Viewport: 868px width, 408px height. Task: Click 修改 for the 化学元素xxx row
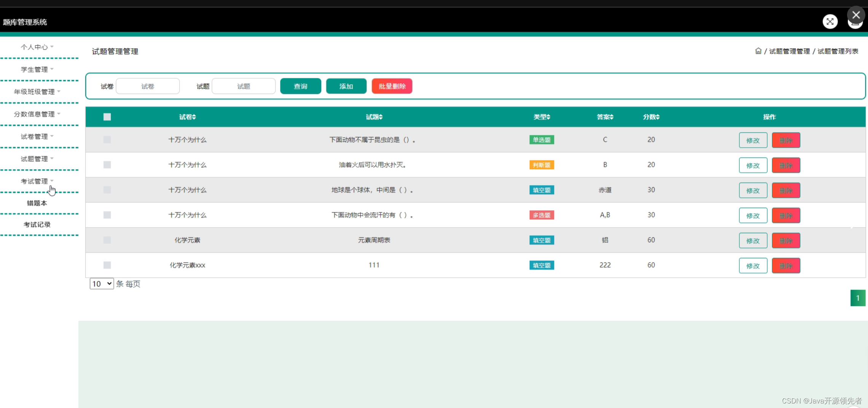(753, 266)
